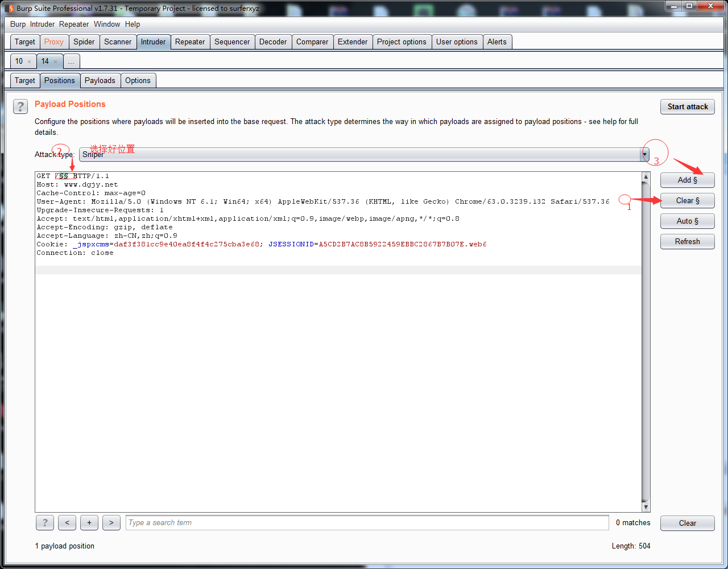Image resolution: width=728 pixels, height=569 pixels.
Task: Open the Help menu
Action: pyautogui.click(x=133, y=24)
